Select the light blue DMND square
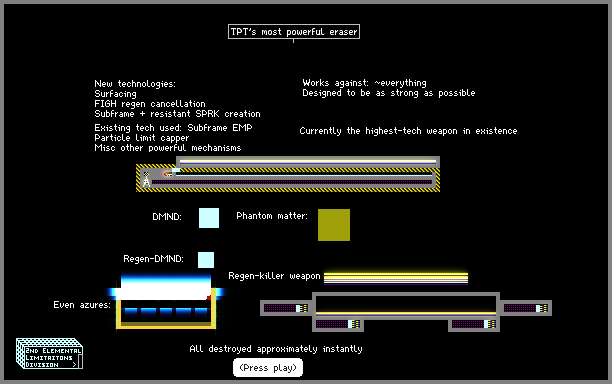The width and height of the screenshot is (612, 384). click(x=209, y=218)
